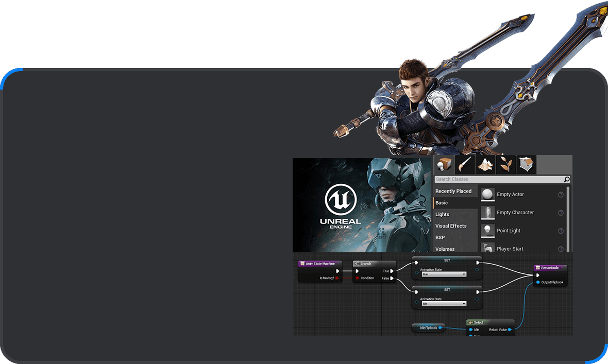This screenshot has height=364, width=608.
Task: Select the Player Start item
Action: click(510, 249)
